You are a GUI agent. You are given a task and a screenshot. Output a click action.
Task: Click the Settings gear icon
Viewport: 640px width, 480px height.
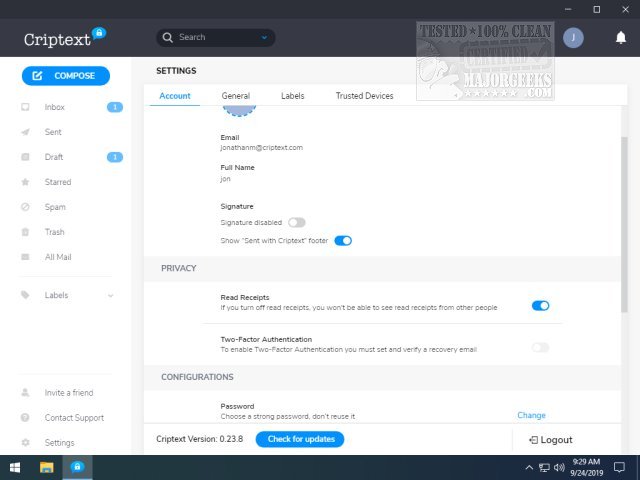tap(25, 442)
